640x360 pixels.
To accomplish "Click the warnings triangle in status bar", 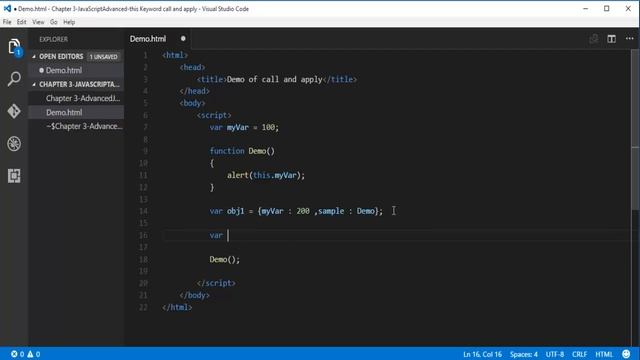I will pyautogui.click(x=30, y=354).
